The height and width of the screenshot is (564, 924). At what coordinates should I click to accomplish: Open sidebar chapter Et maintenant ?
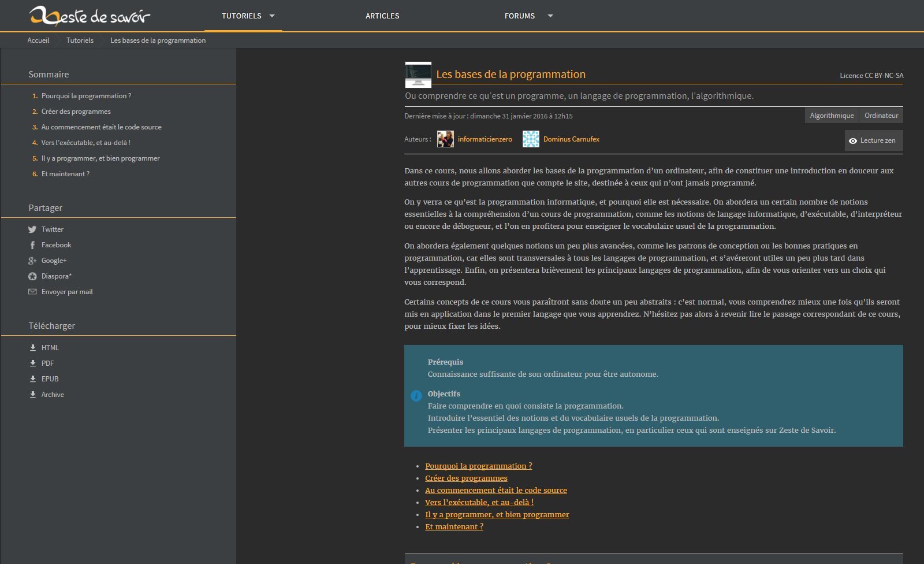point(65,174)
